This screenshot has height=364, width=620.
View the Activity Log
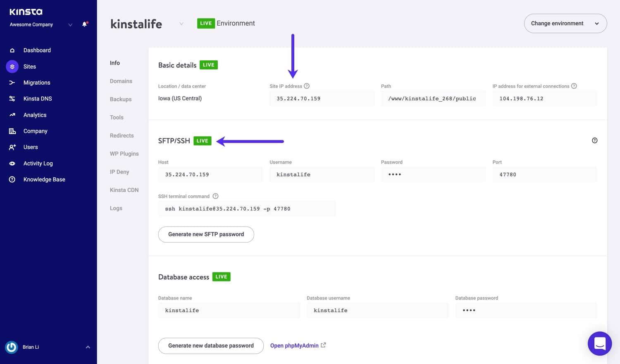[38, 163]
